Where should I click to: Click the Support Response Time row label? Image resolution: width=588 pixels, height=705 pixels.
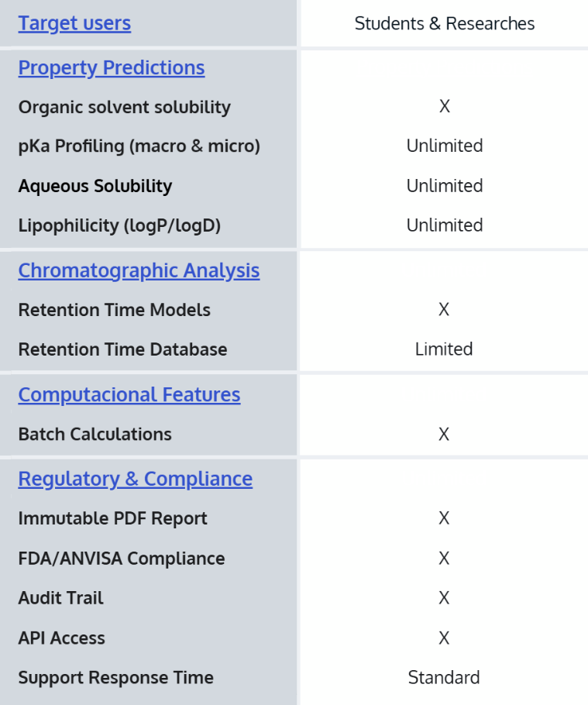coord(115,678)
